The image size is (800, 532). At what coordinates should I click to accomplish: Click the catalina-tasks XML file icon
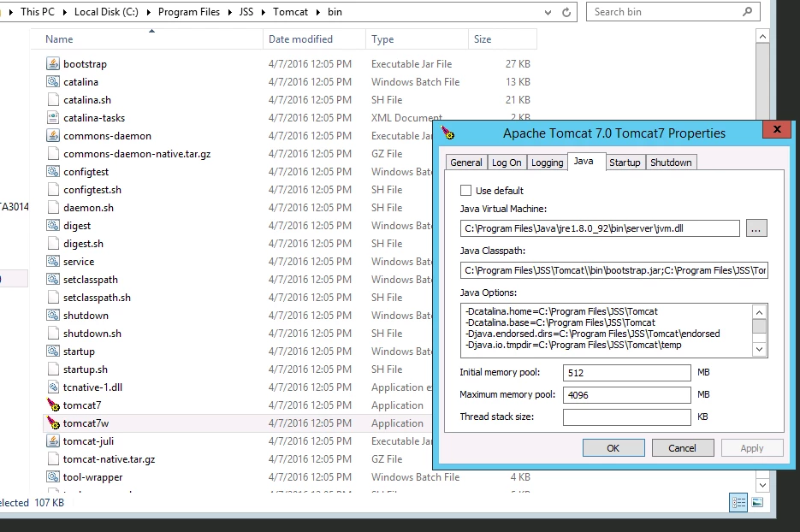[53, 118]
